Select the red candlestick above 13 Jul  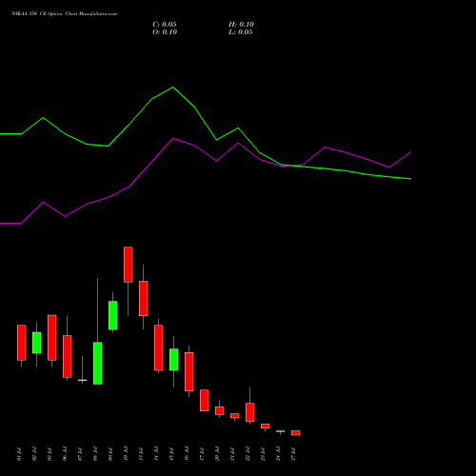144,298
